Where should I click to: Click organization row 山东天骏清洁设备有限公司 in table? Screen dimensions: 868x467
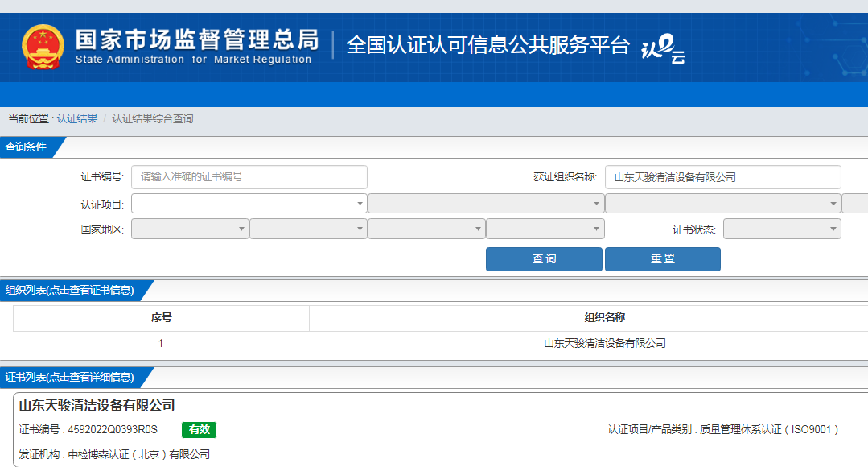tap(604, 344)
